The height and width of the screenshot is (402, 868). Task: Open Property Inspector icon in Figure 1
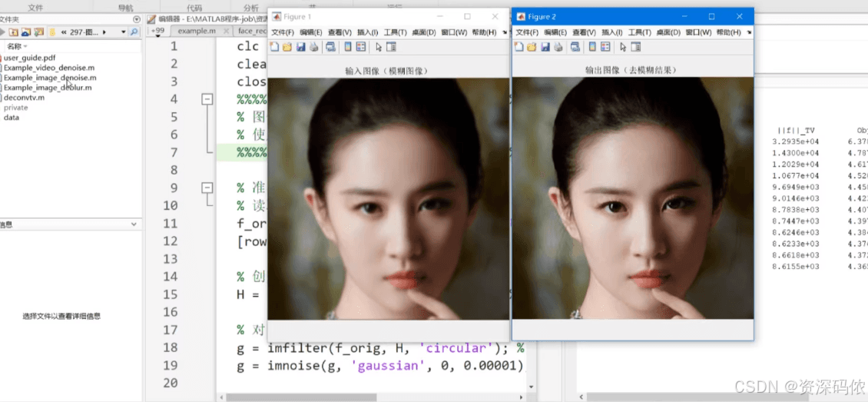(x=391, y=47)
